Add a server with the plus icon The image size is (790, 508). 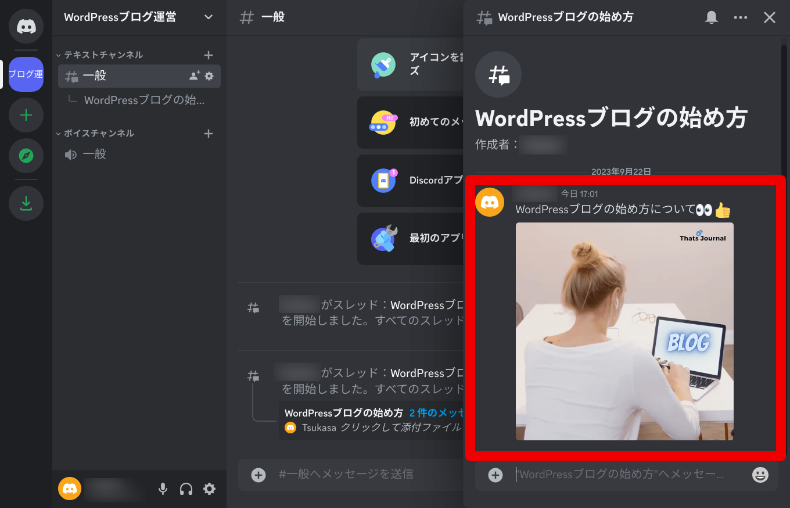coord(26,115)
